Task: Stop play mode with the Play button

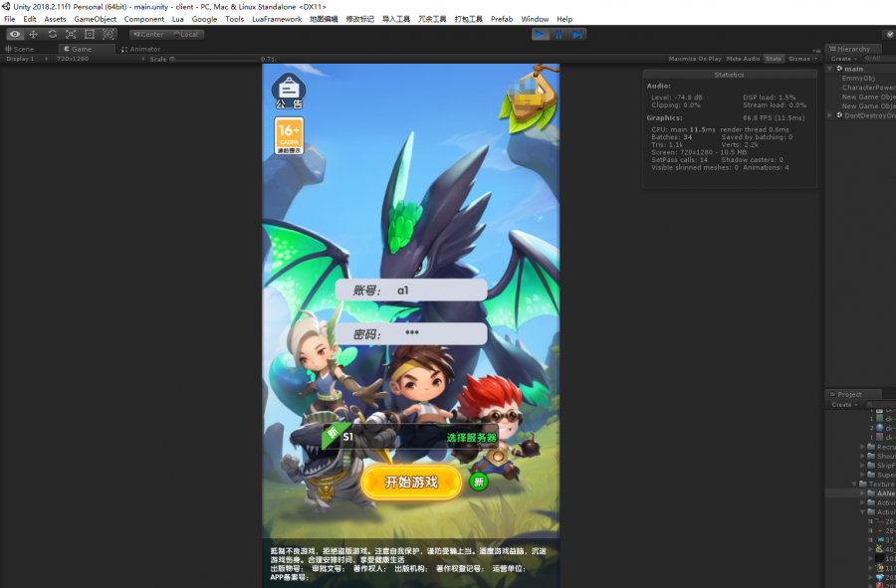Action: [540, 34]
